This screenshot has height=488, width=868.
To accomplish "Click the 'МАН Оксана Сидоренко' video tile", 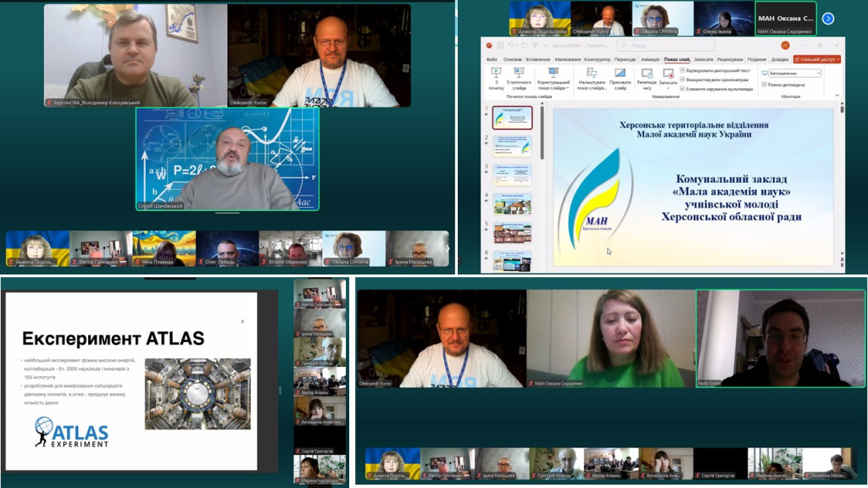I will [611, 338].
